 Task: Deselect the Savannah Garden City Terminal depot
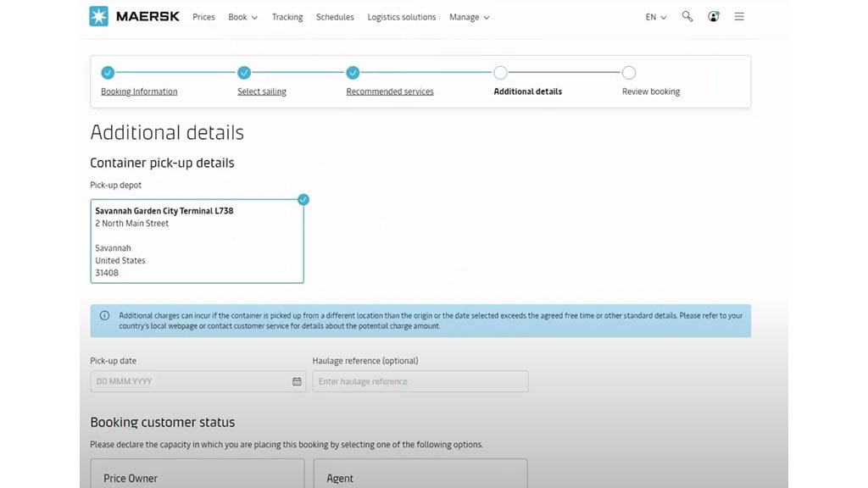click(303, 199)
